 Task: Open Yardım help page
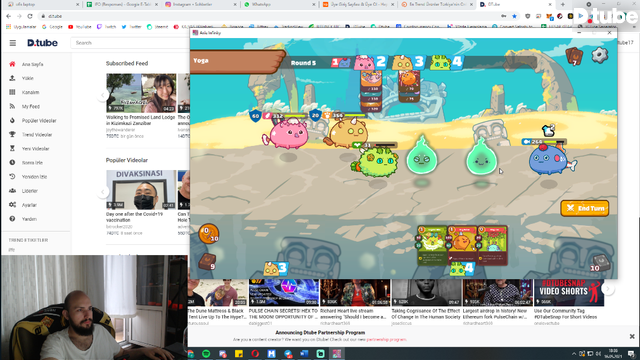pos(29,219)
